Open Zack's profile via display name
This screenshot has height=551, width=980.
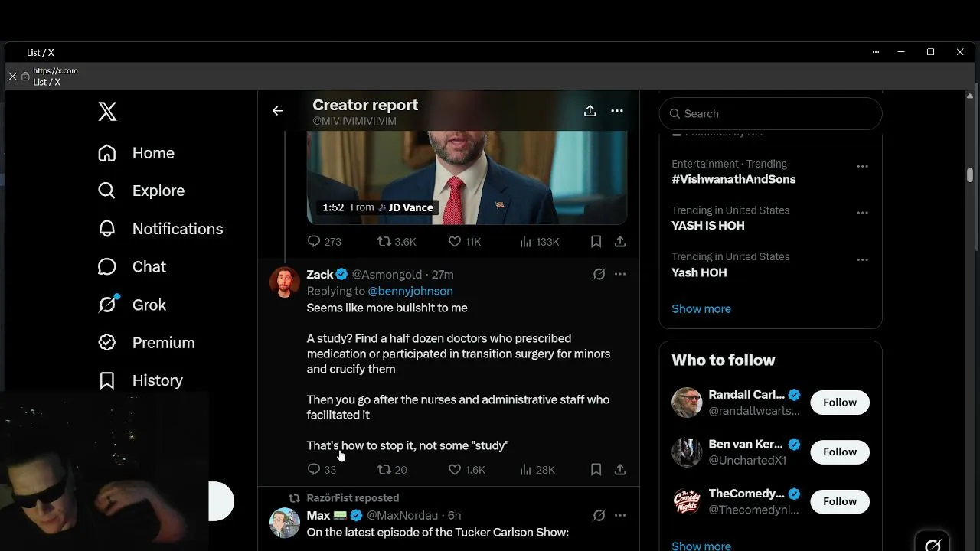click(x=320, y=275)
